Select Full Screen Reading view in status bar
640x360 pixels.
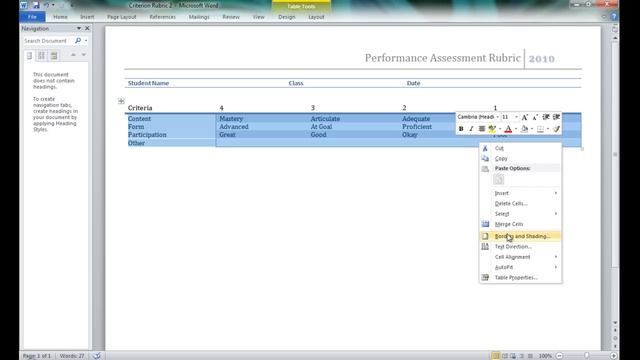[x=504, y=356]
